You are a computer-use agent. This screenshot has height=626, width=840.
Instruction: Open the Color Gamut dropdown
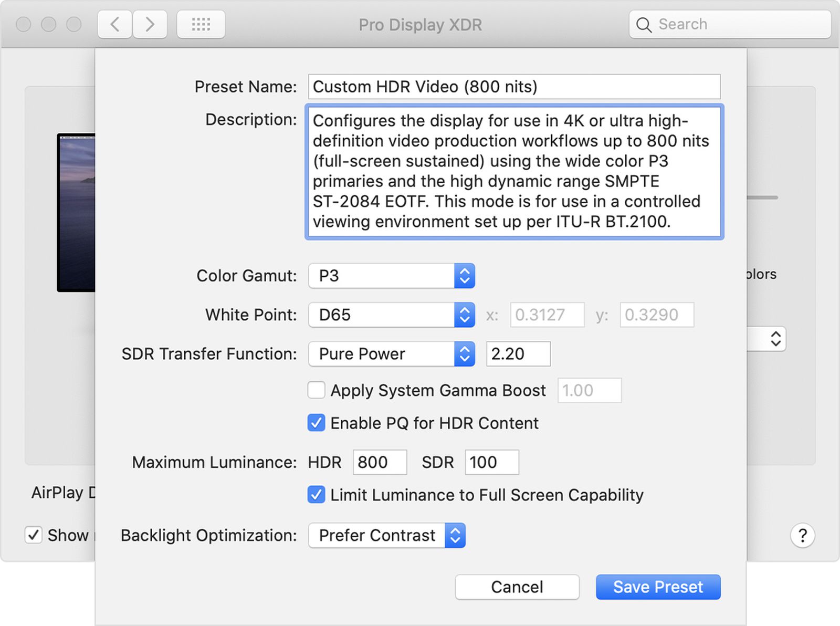point(464,276)
